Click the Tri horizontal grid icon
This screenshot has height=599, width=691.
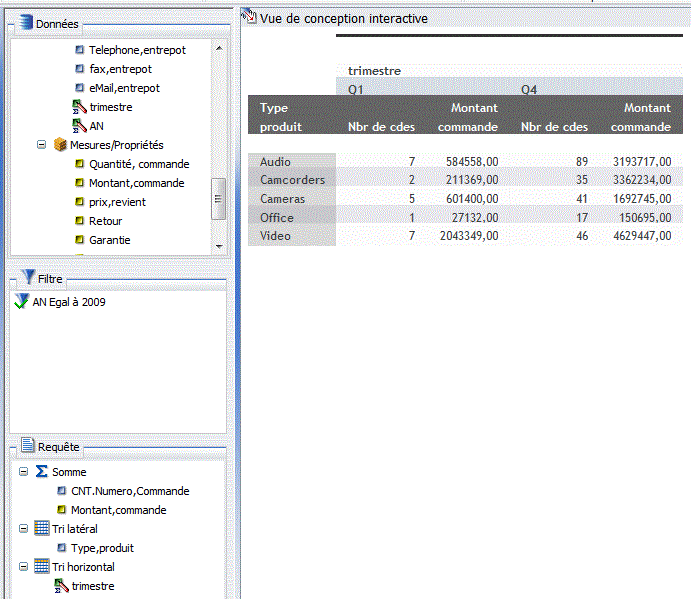42,567
